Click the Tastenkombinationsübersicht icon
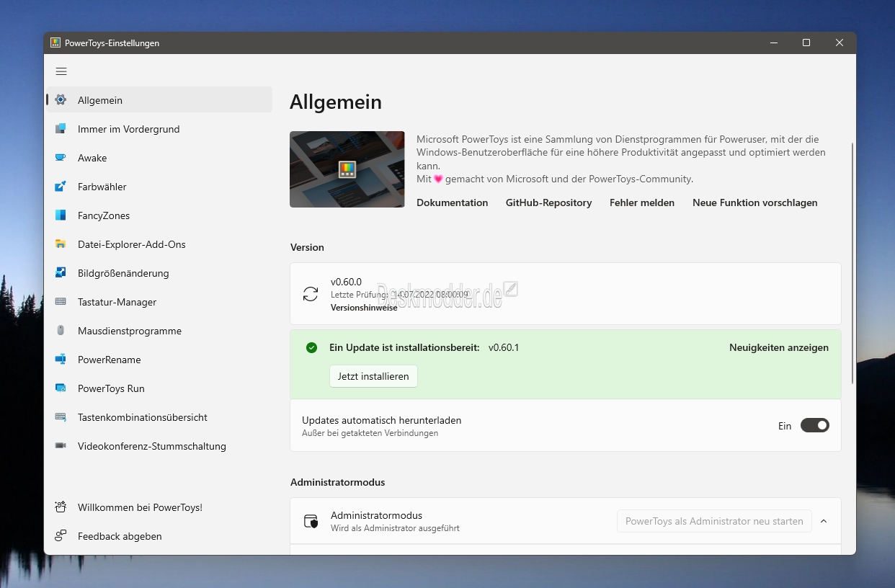This screenshot has width=895, height=588. 61,417
